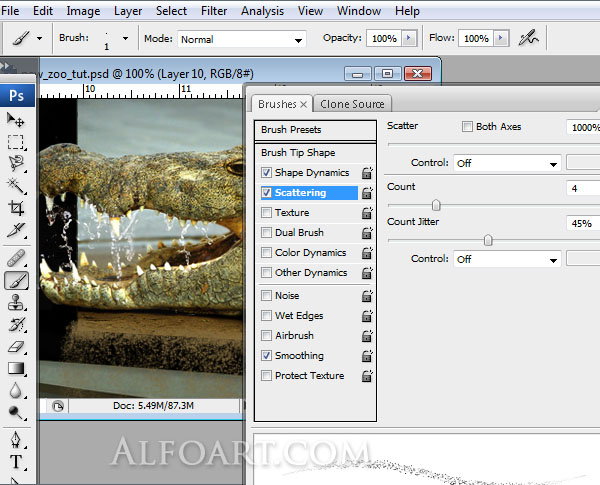Select the Gradient tool

[x=16, y=369]
